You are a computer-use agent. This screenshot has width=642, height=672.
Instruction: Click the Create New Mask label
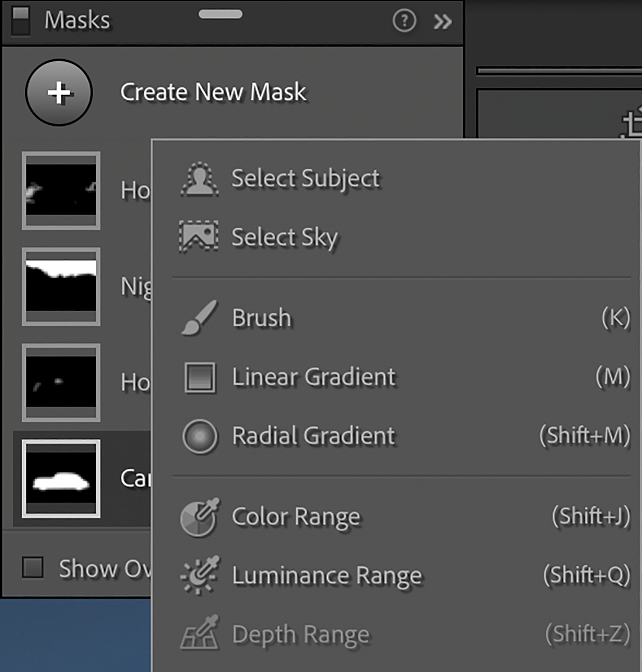(213, 92)
